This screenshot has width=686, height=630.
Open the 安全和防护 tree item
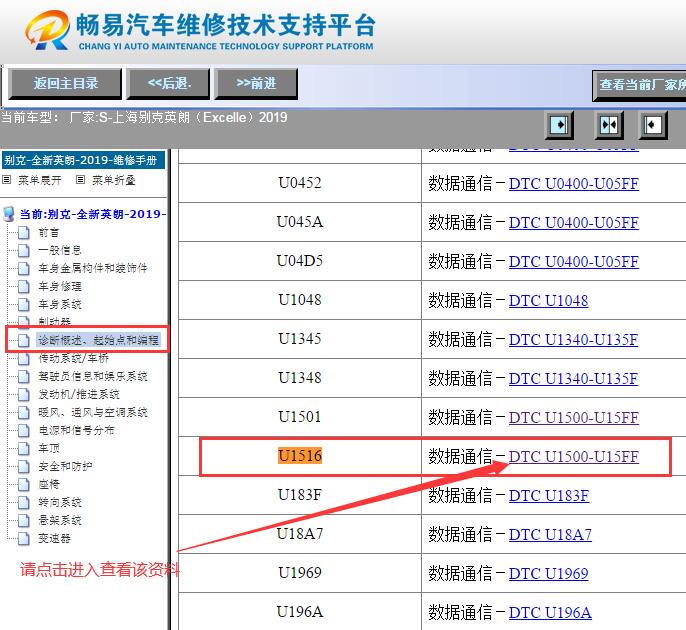click(x=65, y=466)
